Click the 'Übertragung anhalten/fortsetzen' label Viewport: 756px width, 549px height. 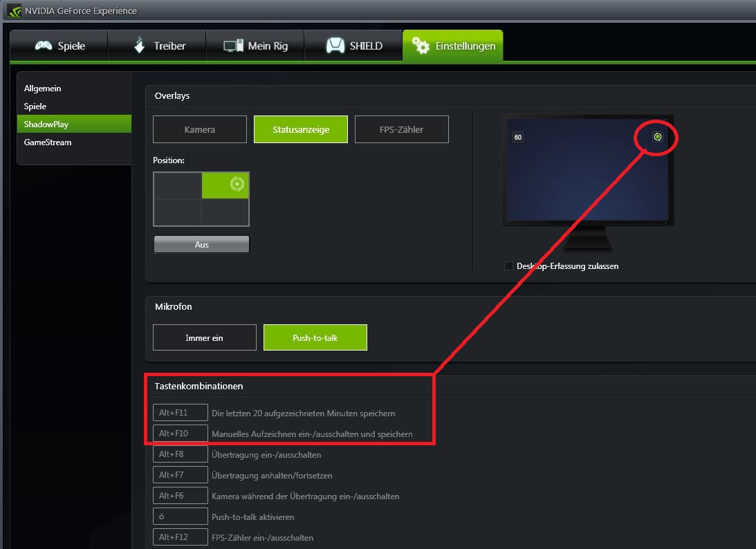coord(272,475)
